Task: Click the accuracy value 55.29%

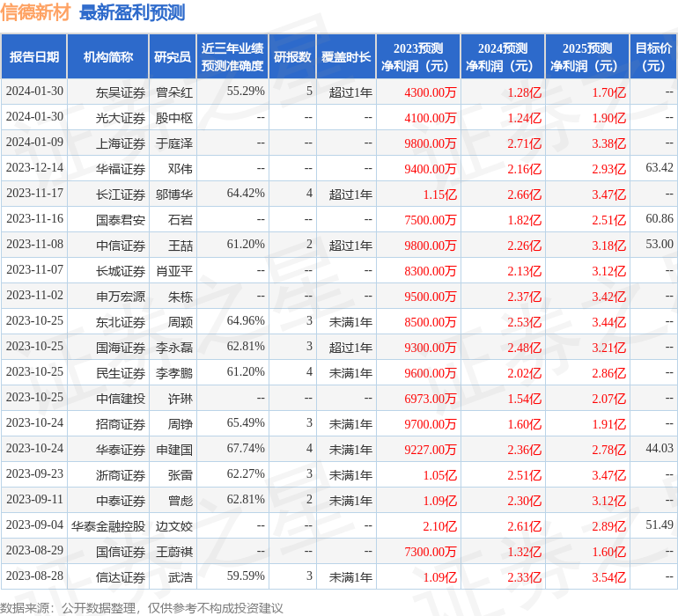Action: [x=246, y=91]
